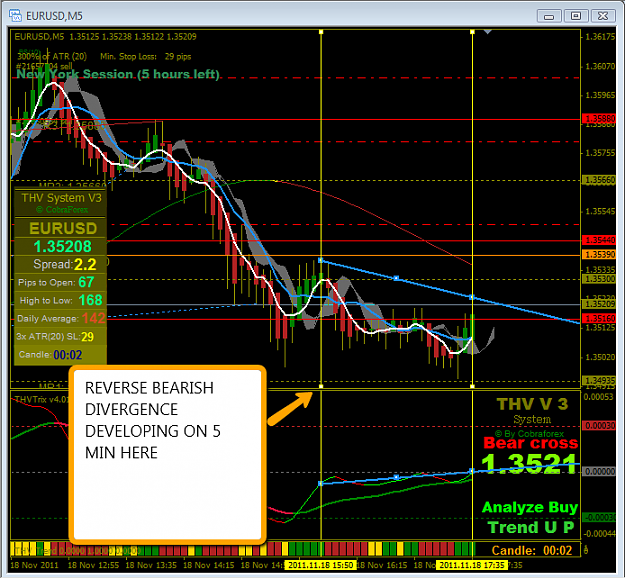
Task: Click the current price label 1.35209
Action: coord(599,304)
